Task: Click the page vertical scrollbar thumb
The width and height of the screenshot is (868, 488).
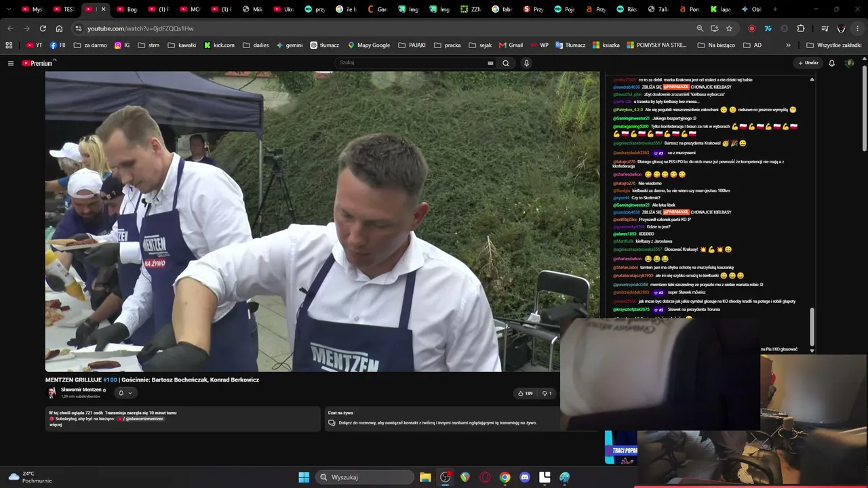Action: coord(865,108)
